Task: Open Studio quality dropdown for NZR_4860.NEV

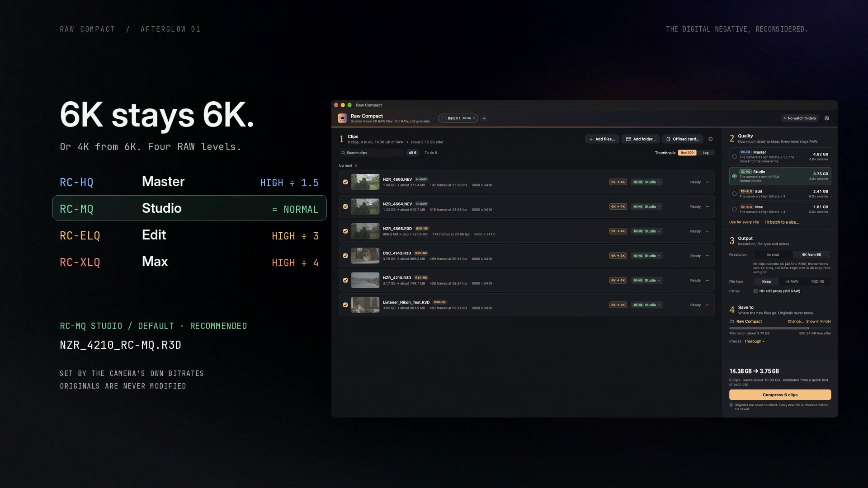Action: [x=647, y=182]
